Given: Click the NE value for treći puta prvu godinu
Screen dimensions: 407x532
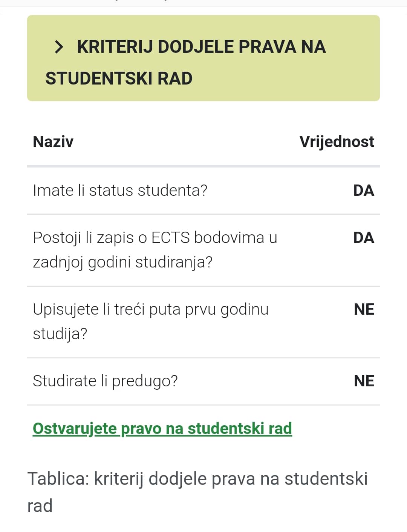Looking at the screenshot, I should click(x=364, y=309).
